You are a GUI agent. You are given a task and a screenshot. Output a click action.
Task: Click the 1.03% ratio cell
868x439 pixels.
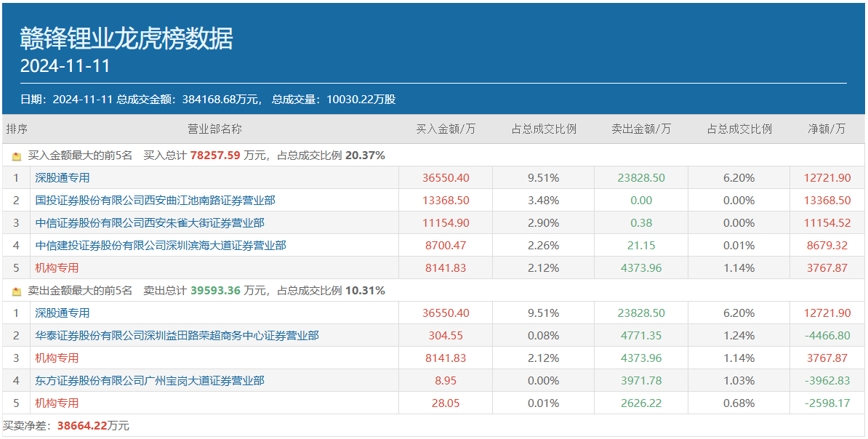pyautogui.click(x=739, y=380)
